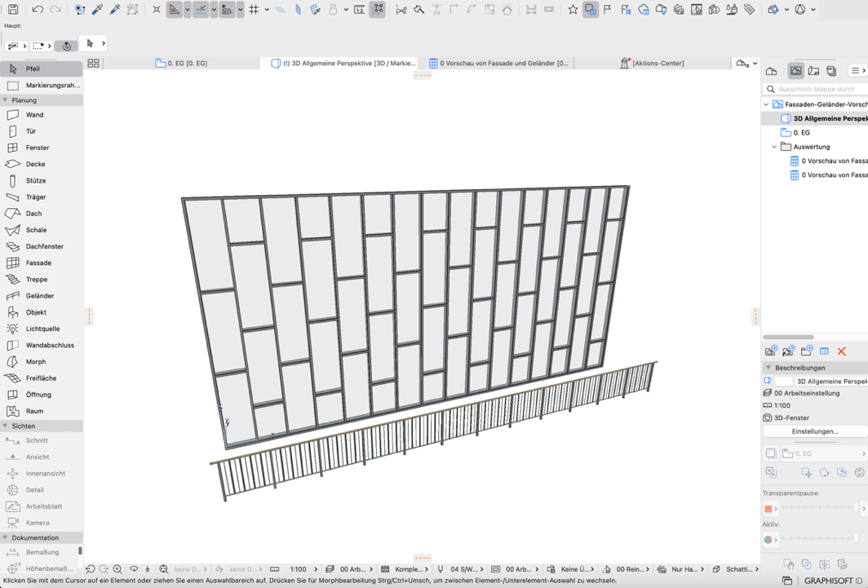Click the tab overview grid icon
Image resolution: width=868 pixels, height=588 pixels.
pyautogui.click(x=94, y=63)
